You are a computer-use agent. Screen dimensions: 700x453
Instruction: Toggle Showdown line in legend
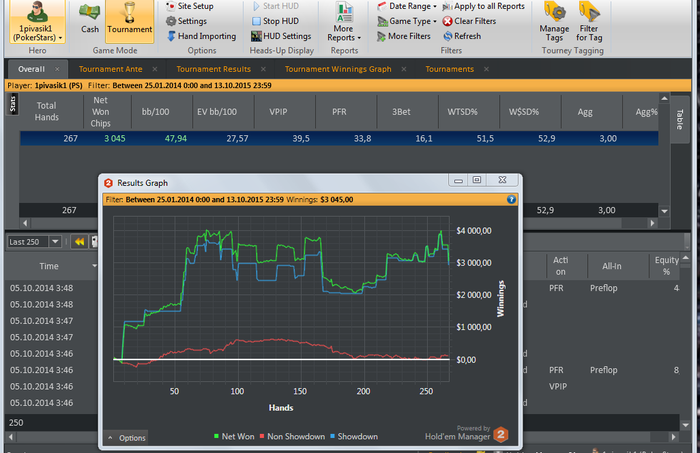(x=354, y=436)
